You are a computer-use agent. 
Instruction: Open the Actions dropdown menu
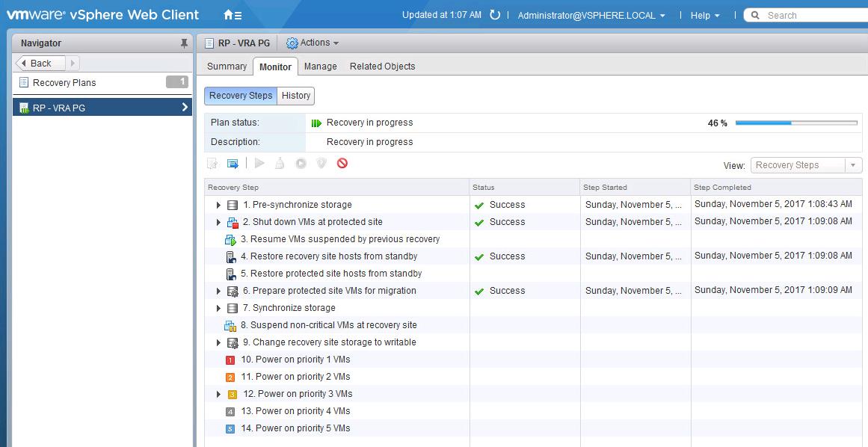coord(313,43)
